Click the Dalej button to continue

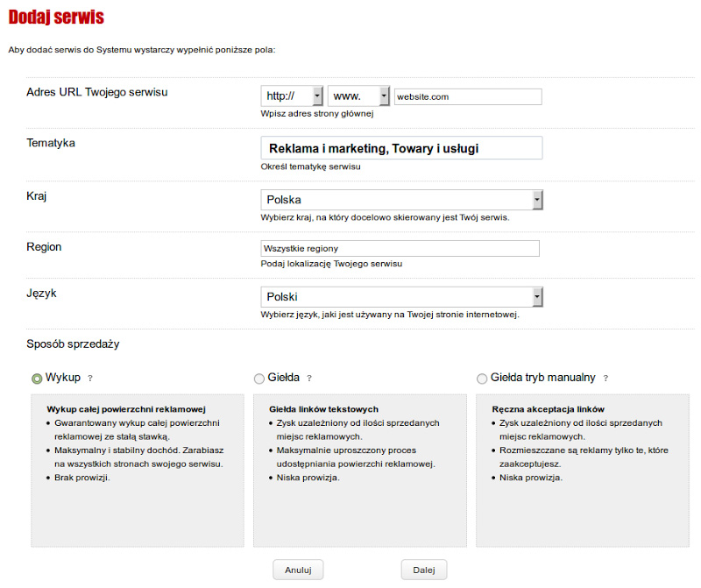[424, 570]
